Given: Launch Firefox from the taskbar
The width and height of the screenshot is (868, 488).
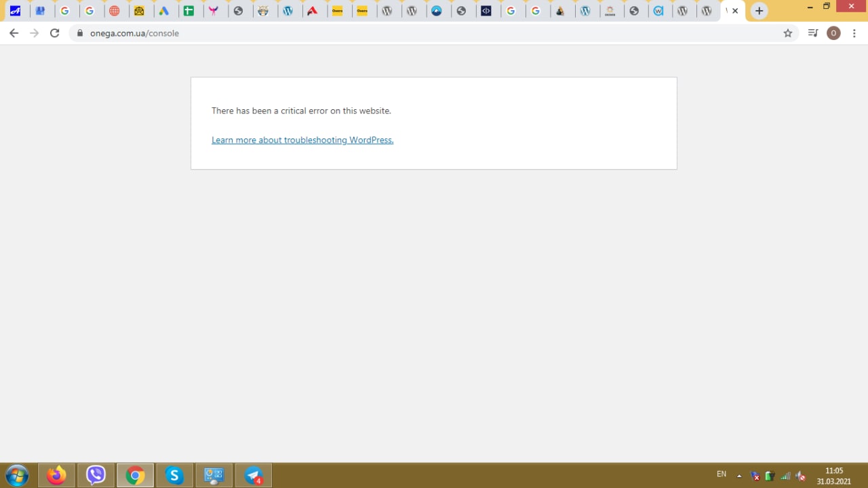Looking at the screenshot, I should pyautogui.click(x=56, y=476).
